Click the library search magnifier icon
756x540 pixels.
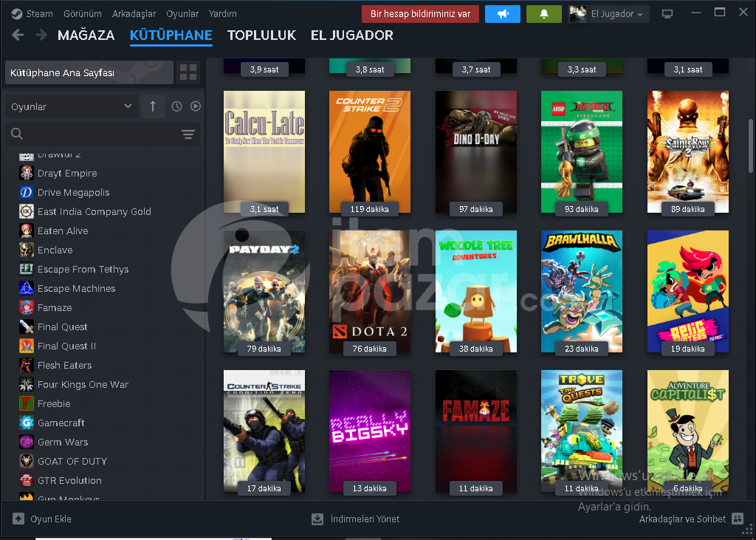pos(17,134)
